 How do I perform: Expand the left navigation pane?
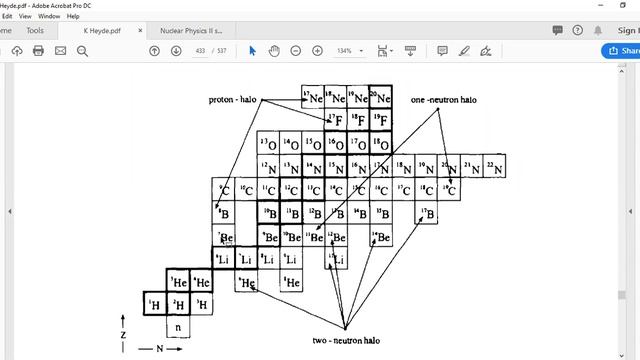(x=10, y=211)
